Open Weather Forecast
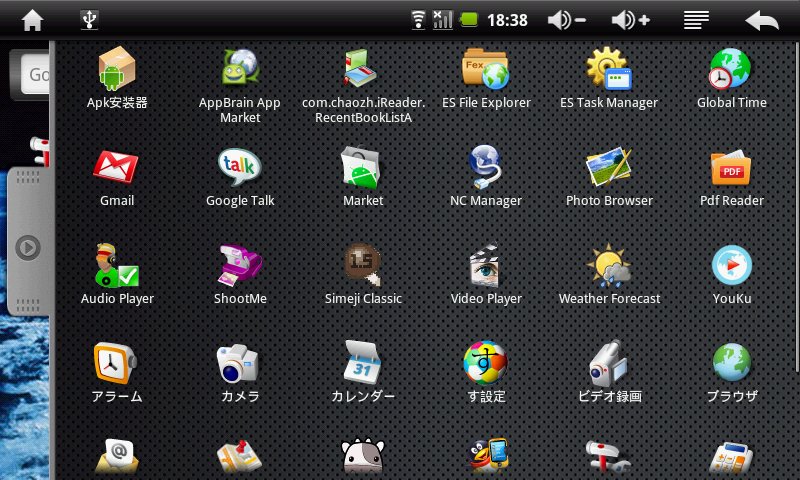 [x=609, y=274]
